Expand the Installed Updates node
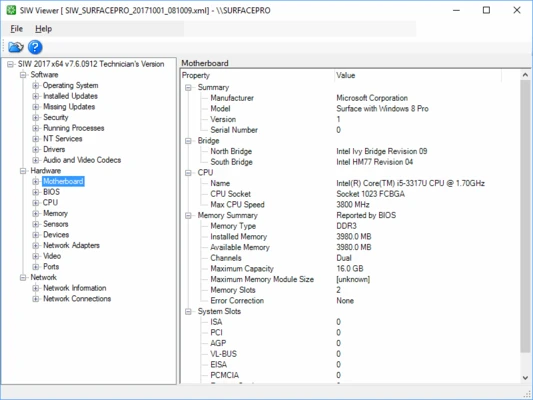The width and height of the screenshot is (533, 400). click(36, 96)
